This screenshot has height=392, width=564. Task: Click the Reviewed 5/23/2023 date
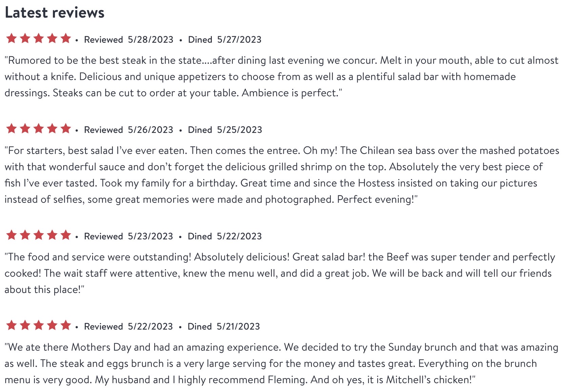[x=128, y=236]
